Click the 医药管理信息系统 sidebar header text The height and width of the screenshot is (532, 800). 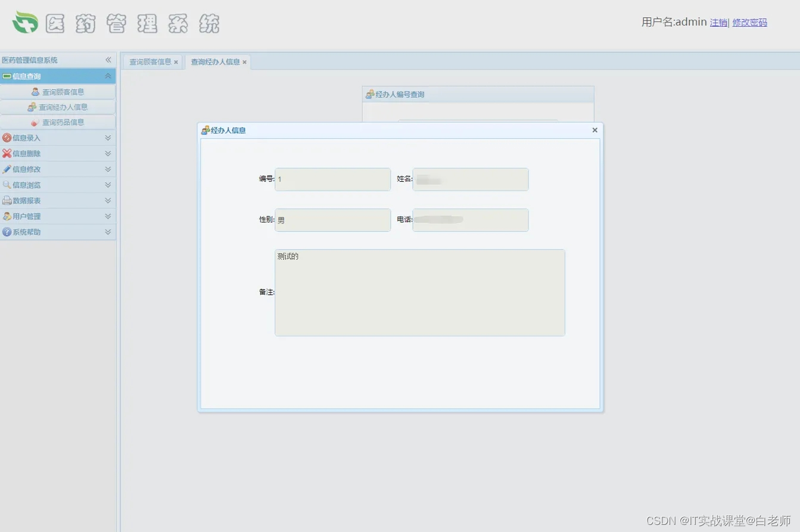point(30,60)
